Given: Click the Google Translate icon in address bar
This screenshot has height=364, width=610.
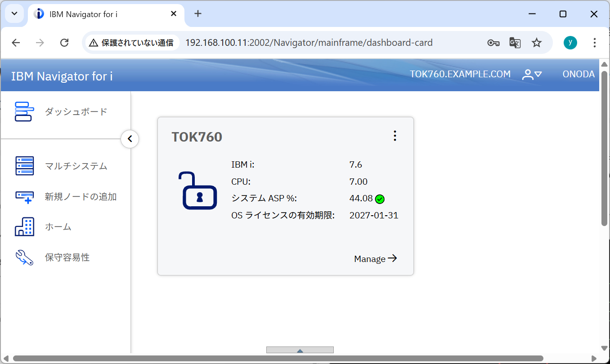Looking at the screenshot, I should click(x=515, y=43).
